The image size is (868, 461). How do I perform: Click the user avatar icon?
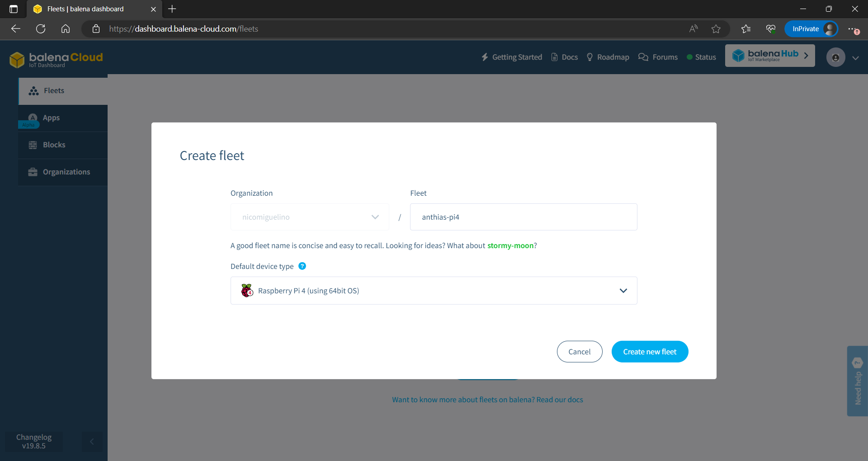(835, 57)
